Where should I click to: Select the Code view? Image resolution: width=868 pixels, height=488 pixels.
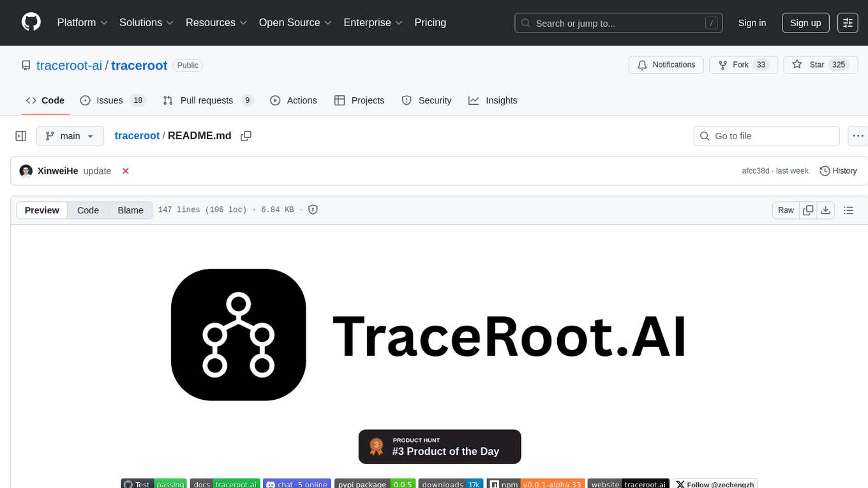(x=88, y=210)
